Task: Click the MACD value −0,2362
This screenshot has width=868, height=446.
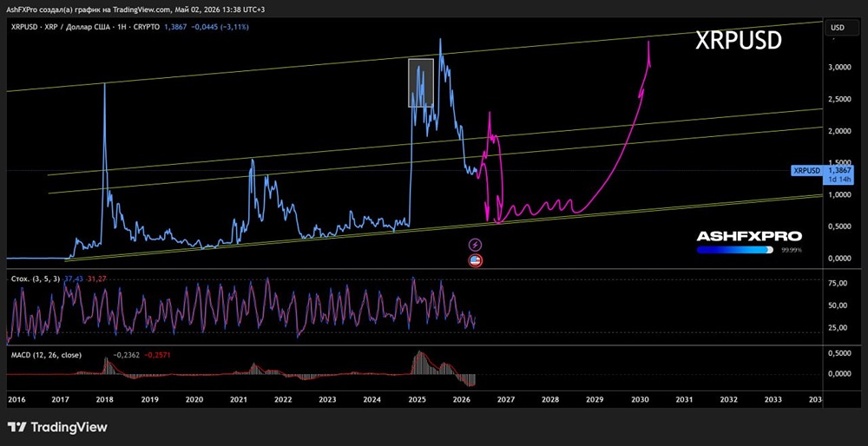Action: 126,357
